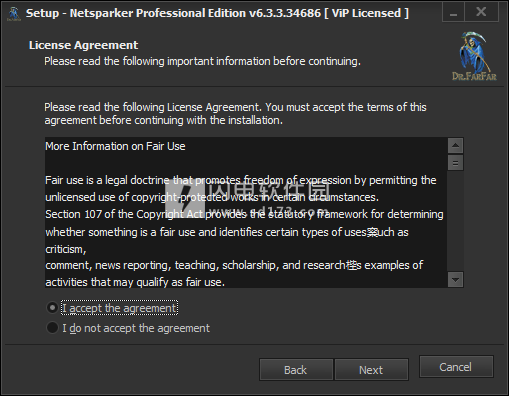Click the Dr.FarFar grim reaper logo
The width and height of the screenshot is (509, 396).
[474, 56]
